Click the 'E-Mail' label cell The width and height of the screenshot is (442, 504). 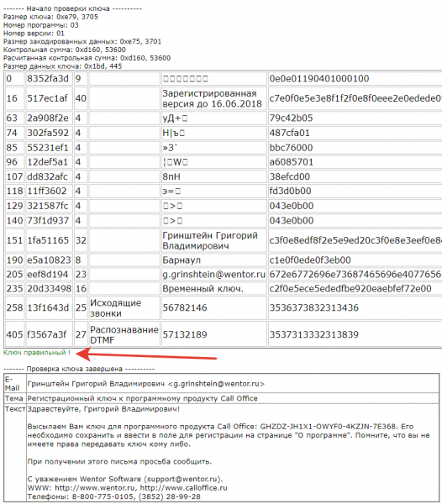point(15,384)
